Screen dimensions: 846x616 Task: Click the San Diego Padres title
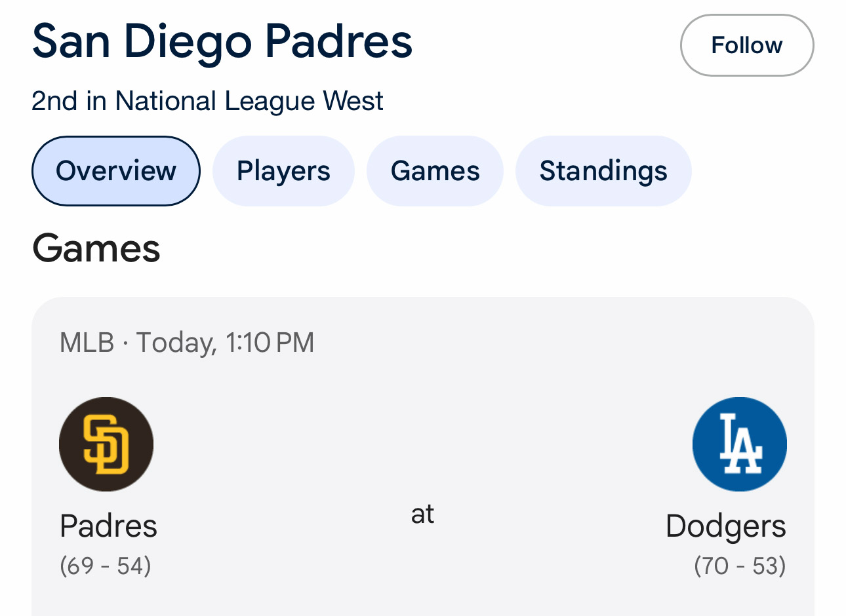click(222, 41)
